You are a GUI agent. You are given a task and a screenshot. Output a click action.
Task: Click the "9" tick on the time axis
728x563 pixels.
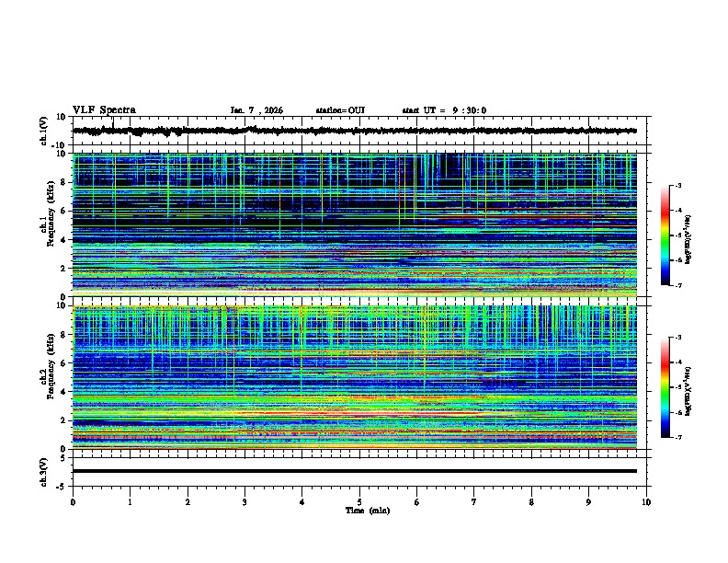[x=588, y=502]
